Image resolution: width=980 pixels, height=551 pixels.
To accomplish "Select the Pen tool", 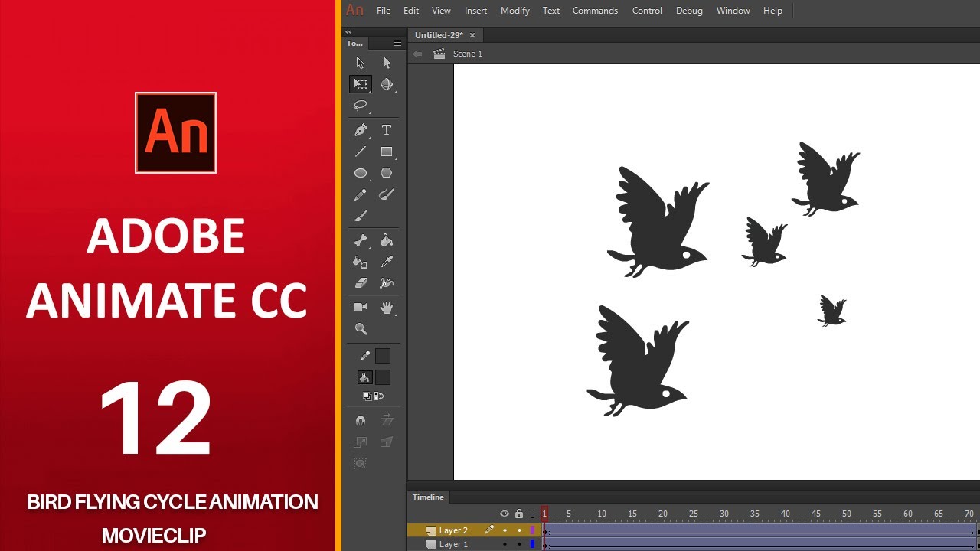I will [361, 130].
